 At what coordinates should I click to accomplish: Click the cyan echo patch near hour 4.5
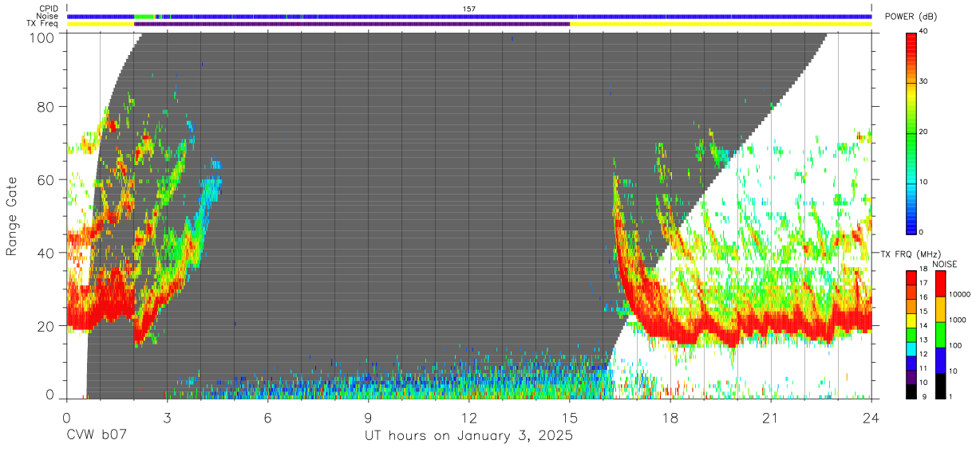pyautogui.click(x=212, y=186)
